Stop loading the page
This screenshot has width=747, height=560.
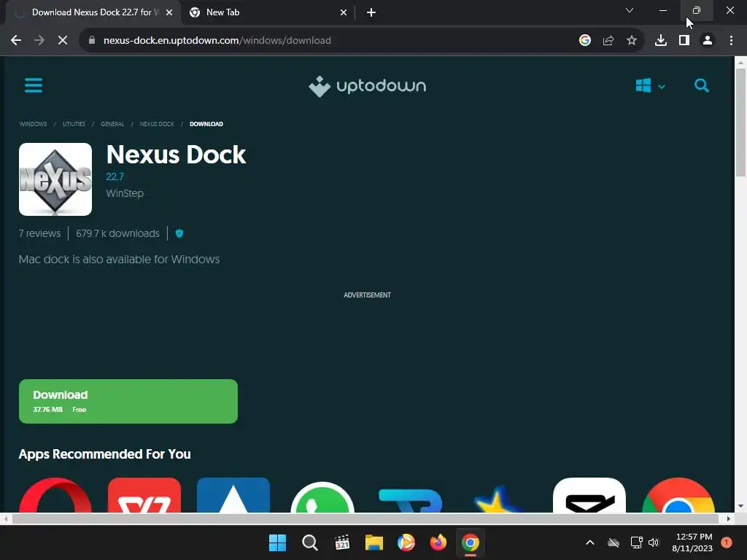click(63, 41)
